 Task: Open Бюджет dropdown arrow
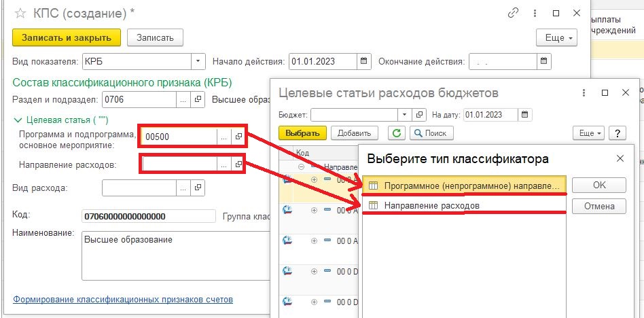click(x=405, y=115)
